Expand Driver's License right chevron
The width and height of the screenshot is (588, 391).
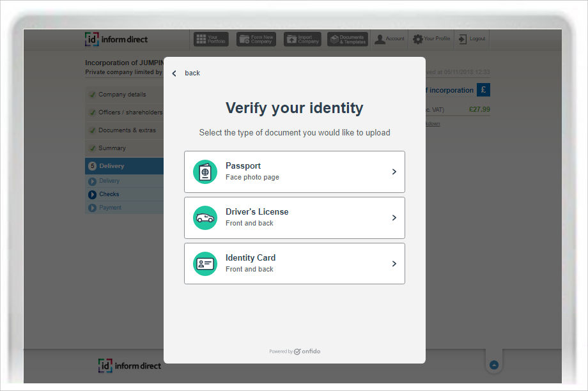(394, 218)
